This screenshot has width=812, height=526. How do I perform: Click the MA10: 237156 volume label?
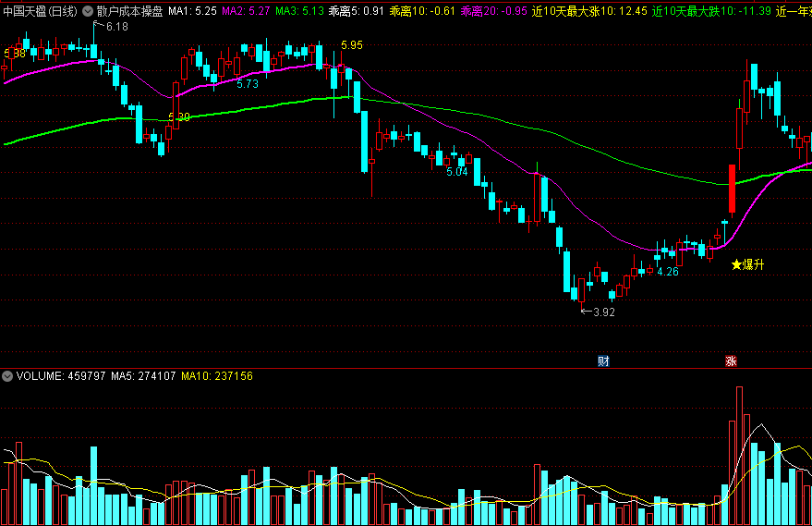pyautogui.click(x=217, y=376)
